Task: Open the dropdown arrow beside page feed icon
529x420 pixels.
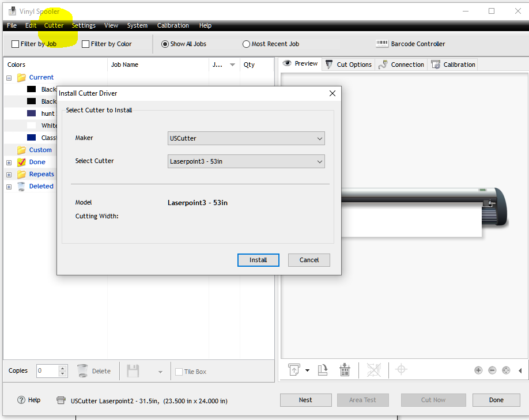Action: click(307, 370)
